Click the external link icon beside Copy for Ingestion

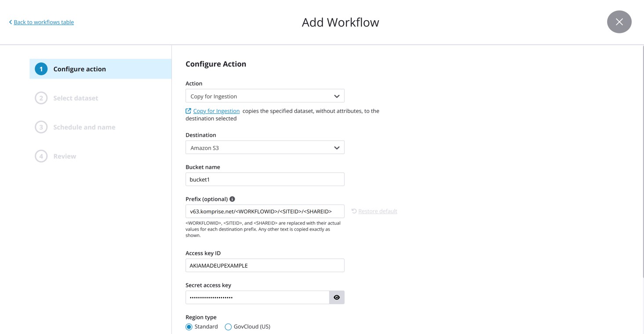[x=188, y=111]
